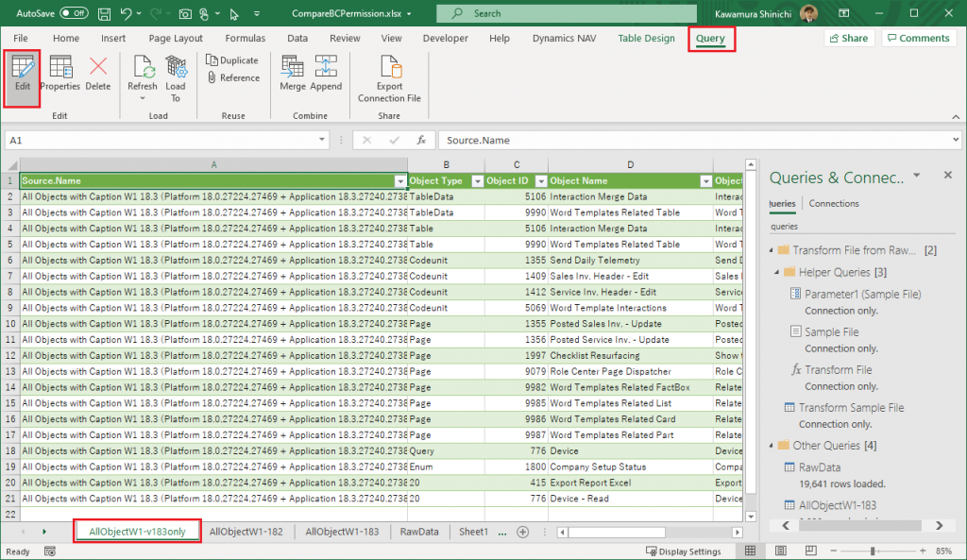Click the zoom slider handle

click(x=873, y=551)
